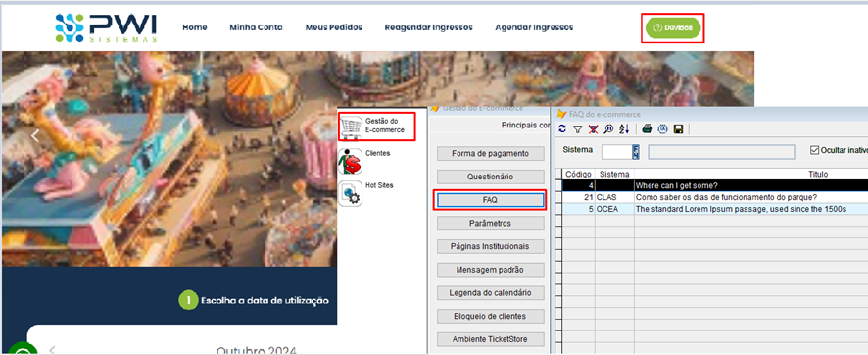Open Reagendar Ingressos menu item
Image resolution: width=868 pixels, height=355 pixels.
428,27
